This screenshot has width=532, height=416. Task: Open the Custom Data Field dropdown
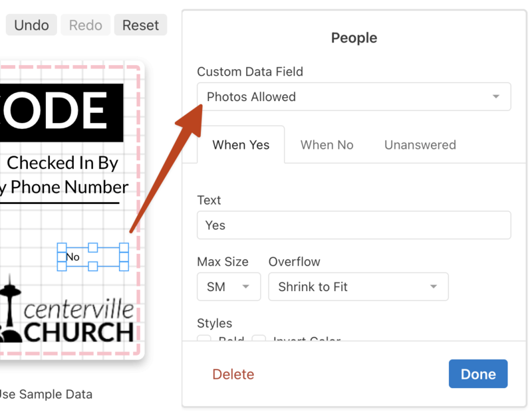coord(353,97)
